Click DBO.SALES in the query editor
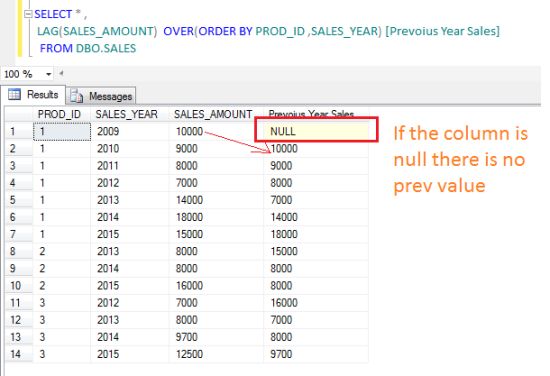Viewport: 550px width, 376px height. click(106, 48)
